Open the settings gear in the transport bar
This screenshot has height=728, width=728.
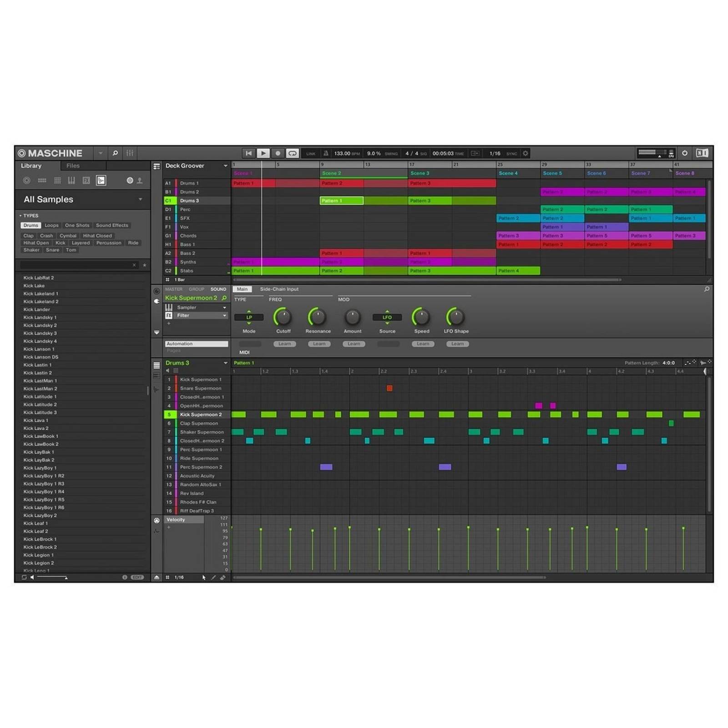pyautogui.click(x=525, y=153)
